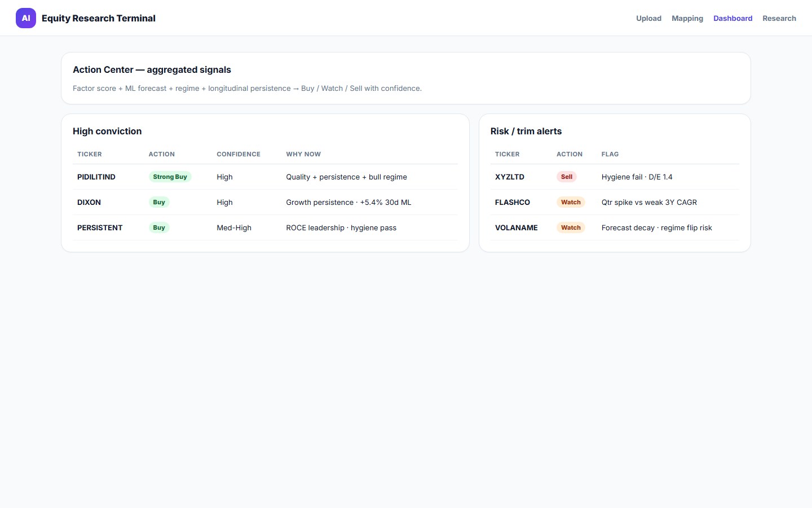Open the Research section
This screenshot has width=812, height=508.
(779, 18)
